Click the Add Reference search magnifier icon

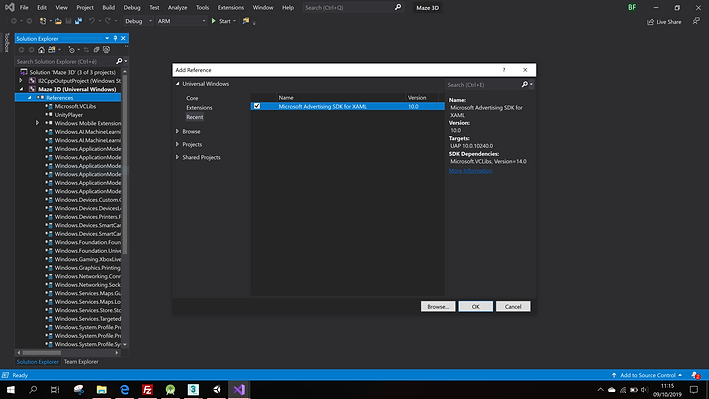525,85
